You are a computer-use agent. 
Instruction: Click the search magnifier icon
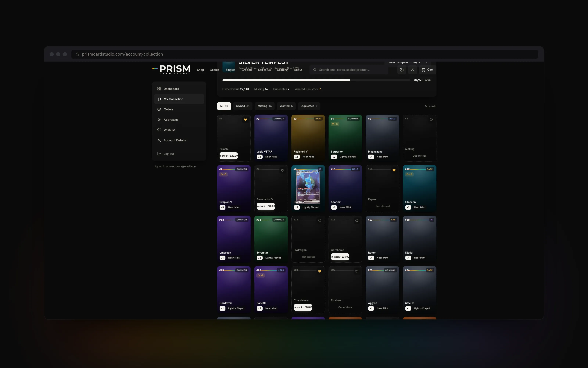point(315,70)
